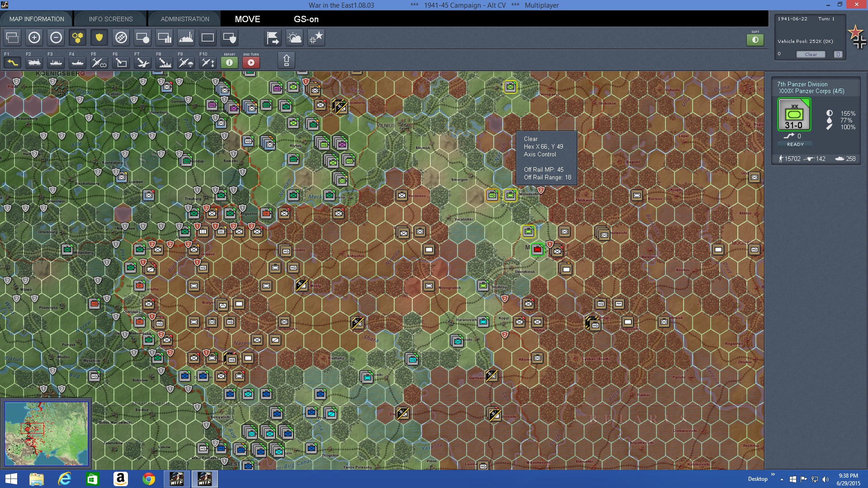Open Windows Start button
The width and height of the screenshot is (868, 488).
[11, 479]
